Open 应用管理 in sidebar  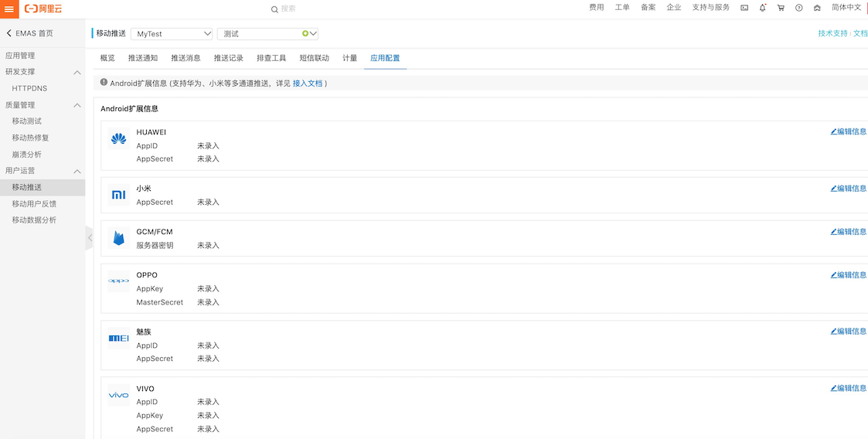[x=20, y=56]
